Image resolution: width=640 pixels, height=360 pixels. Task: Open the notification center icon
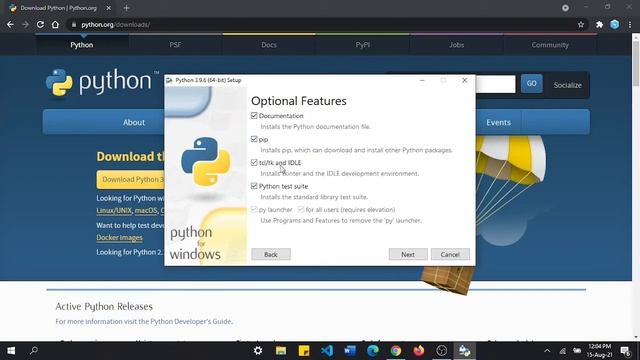(x=625, y=351)
